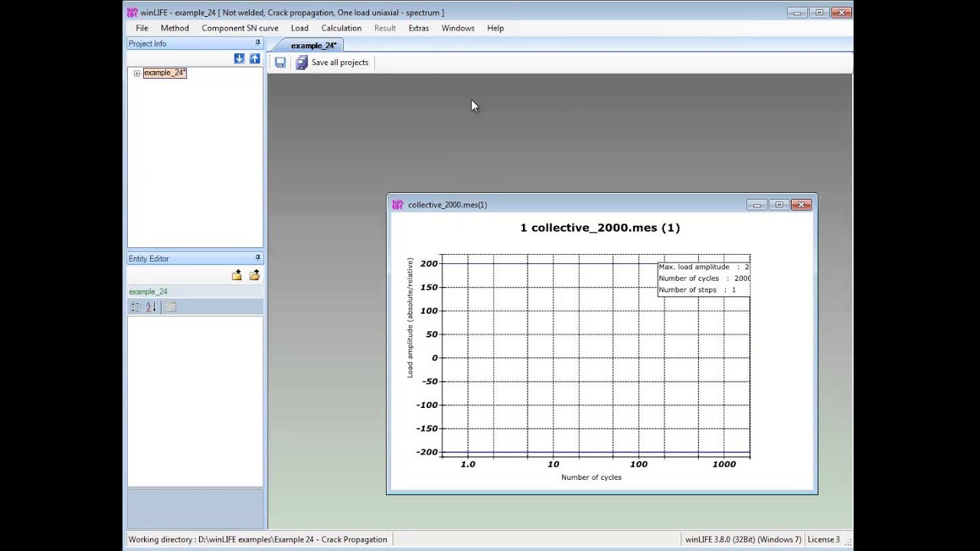
Task: Click chart title 1 collective_2000.mes (1)
Action: coord(600,227)
